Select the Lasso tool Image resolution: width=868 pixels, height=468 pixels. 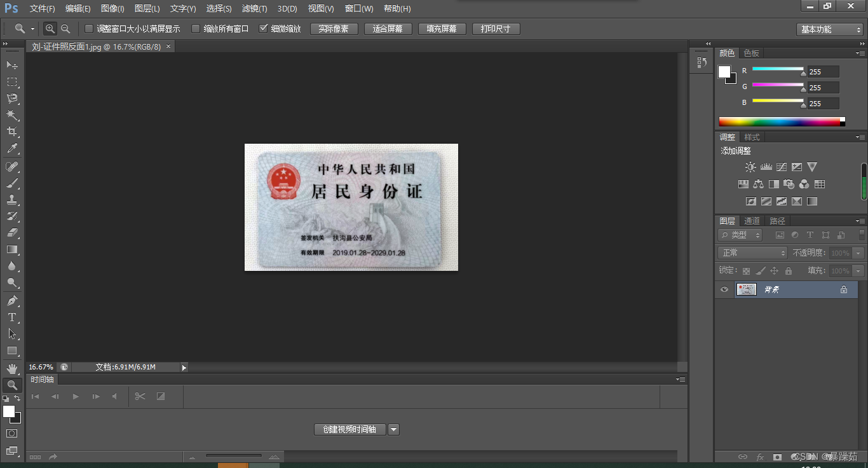pos(12,99)
